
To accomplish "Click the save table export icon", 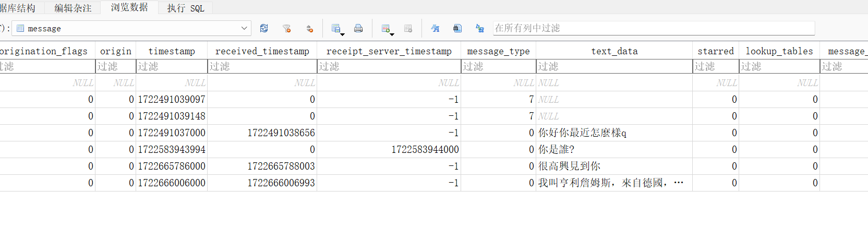I will coord(335,28).
